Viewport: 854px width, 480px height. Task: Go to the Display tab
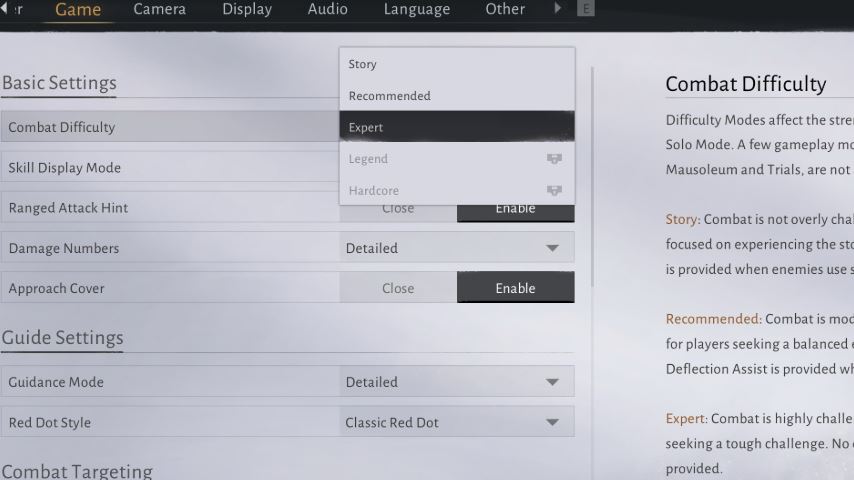click(x=247, y=9)
